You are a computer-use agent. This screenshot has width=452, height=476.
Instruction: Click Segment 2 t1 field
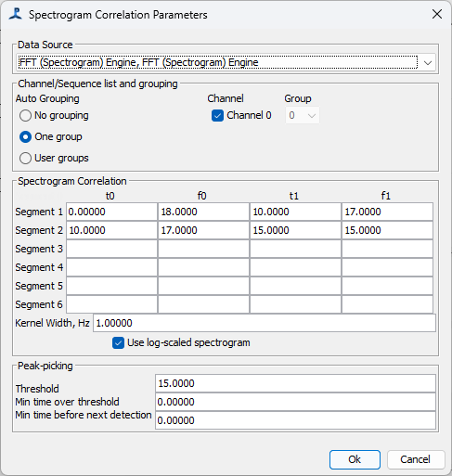(295, 230)
